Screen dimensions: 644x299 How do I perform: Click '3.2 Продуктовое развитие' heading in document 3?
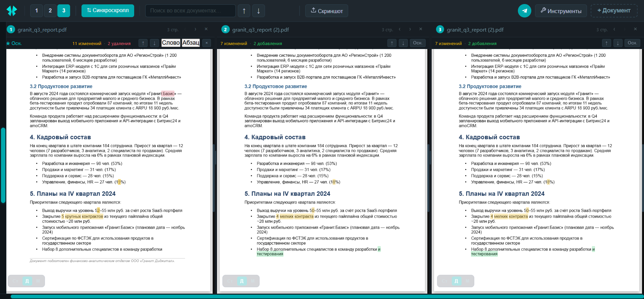pyautogui.click(x=490, y=86)
